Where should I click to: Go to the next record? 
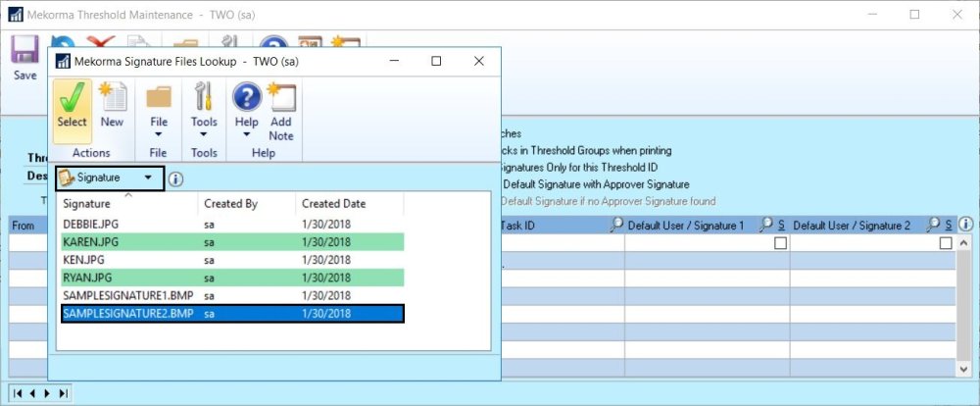(x=47, y=393)
